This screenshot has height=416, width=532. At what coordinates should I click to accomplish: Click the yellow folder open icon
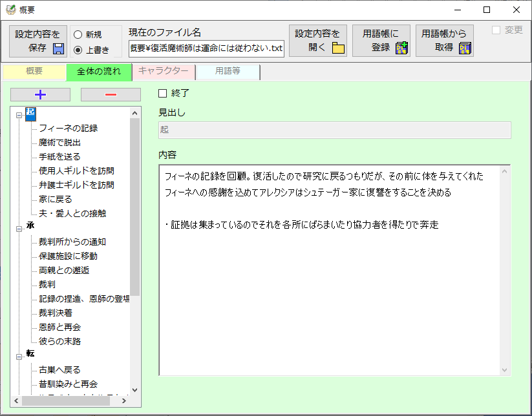[x=338, y=48]
